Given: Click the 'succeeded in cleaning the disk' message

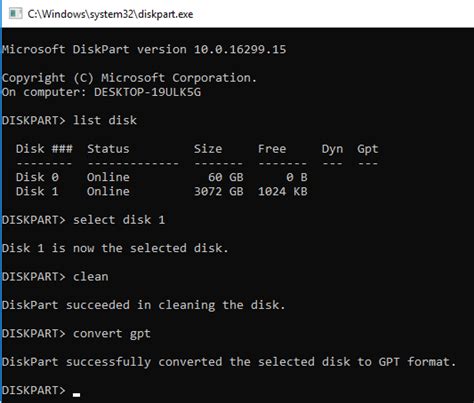Looking at the screenshot, I should point(175,305).
